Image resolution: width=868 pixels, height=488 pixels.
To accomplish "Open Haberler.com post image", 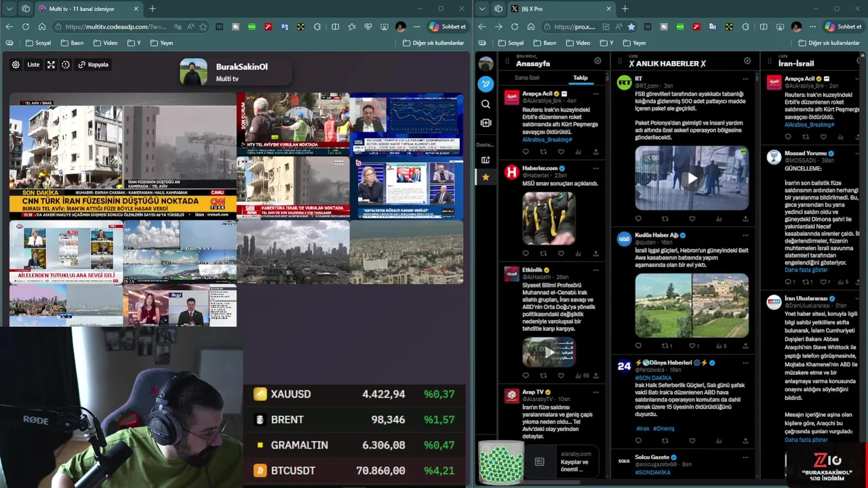I will [549, 218].
